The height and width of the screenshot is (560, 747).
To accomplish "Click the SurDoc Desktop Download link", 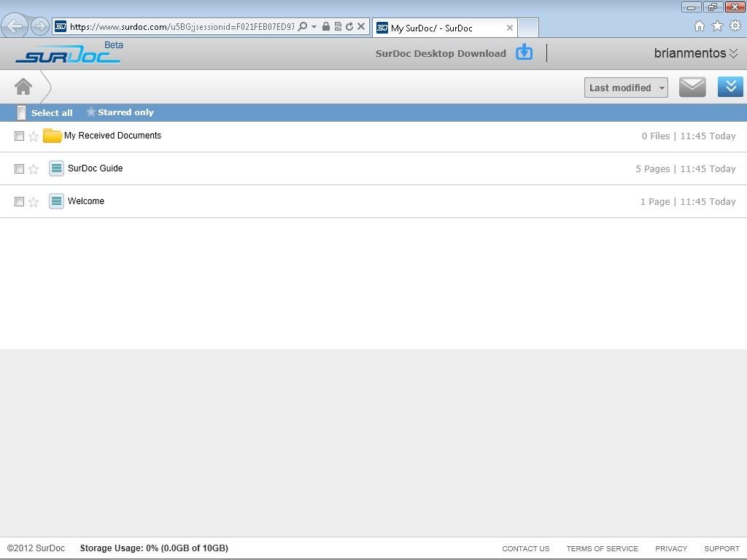I will coord(441,53).
